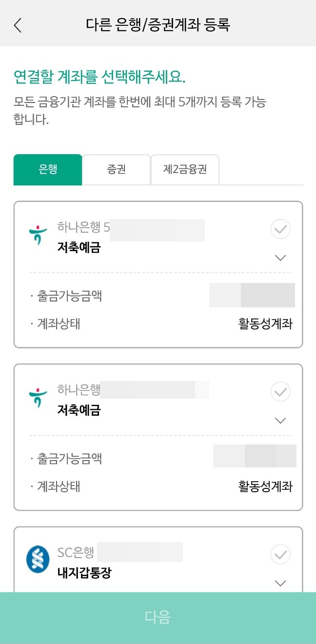316x644 pixels.
Task: Tap the 다른 은행/증권계좌 등록 title
Action: (x=158, y=25)
